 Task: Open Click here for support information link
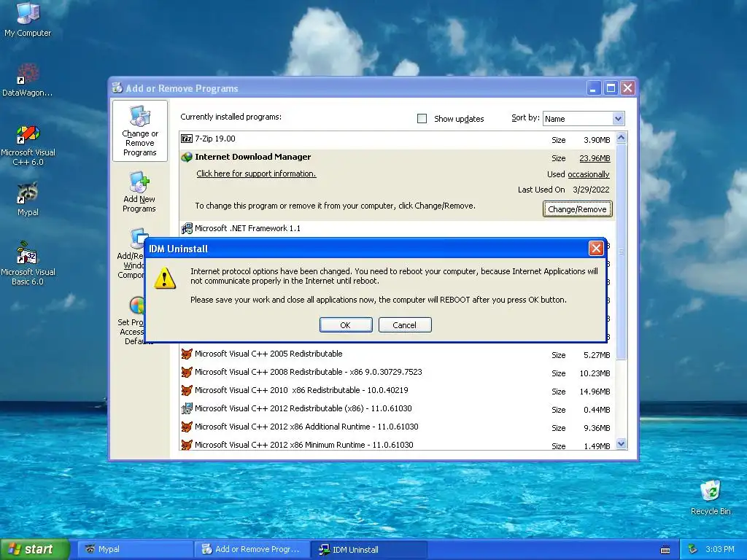[x=256, y=174]
